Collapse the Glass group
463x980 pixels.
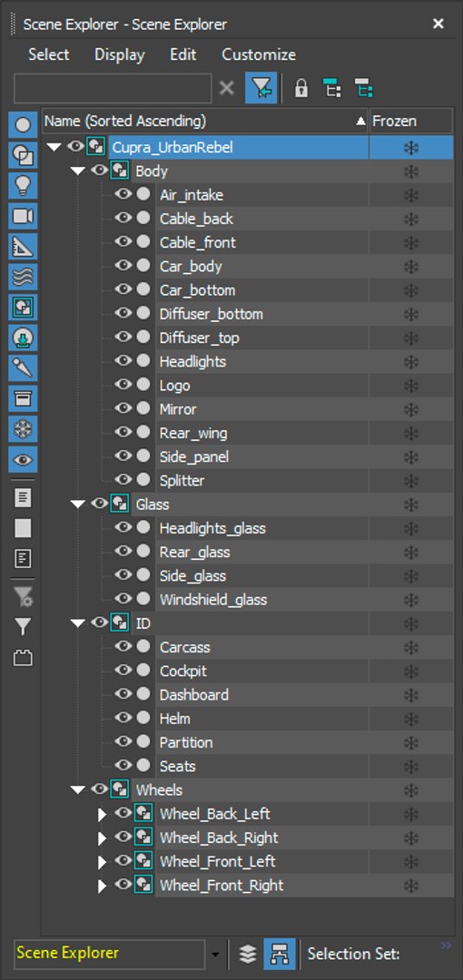tap(77, 505)
